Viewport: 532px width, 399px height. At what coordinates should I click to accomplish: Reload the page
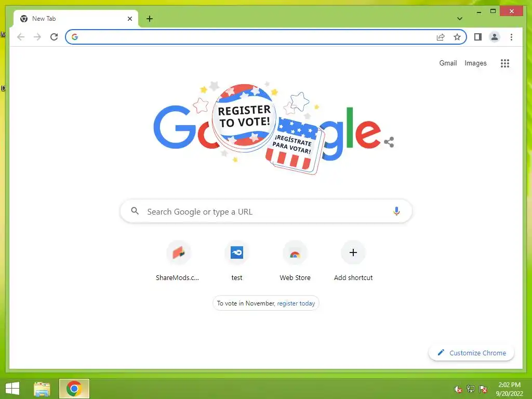(54, 37)
